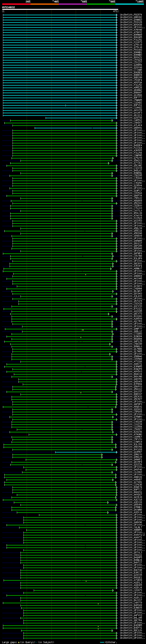Screen dimensions: 146x644
Task: Open the UniRef100_Q6B441 entry
Action: 131,128
